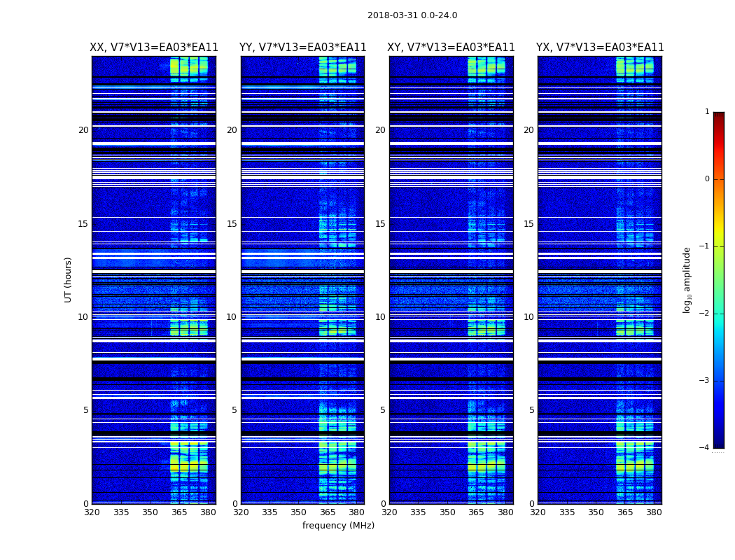Click the YX panel title
This screenshot has width=735, height=560.
(600, 48)
